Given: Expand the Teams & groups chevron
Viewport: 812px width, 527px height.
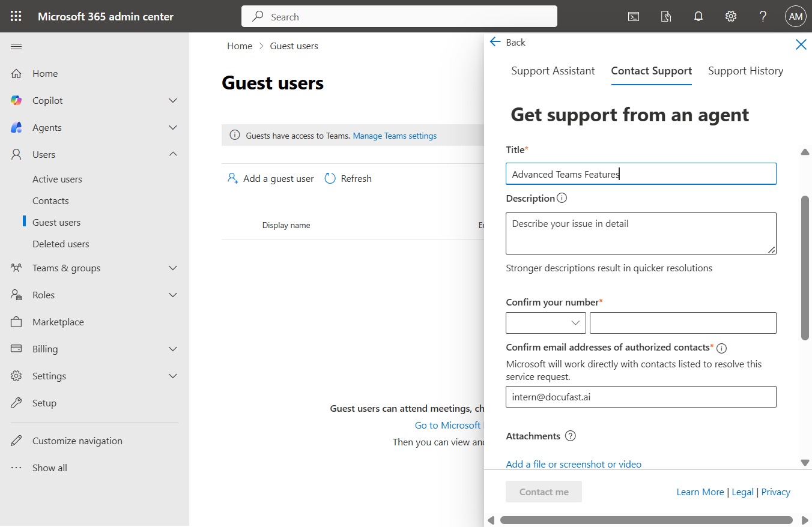Looking at the screenshot, I should click(173, 268).
